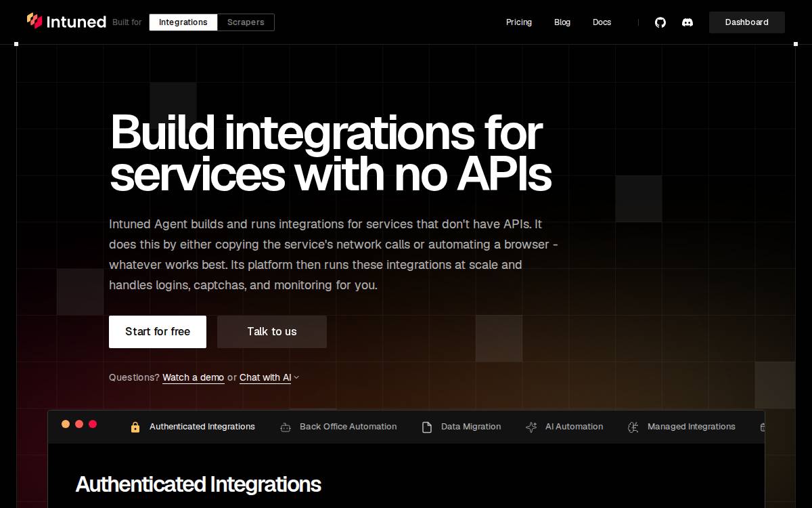Click the Managed Integrations icon
812x508 pixels.
click(x=633, y=427)
